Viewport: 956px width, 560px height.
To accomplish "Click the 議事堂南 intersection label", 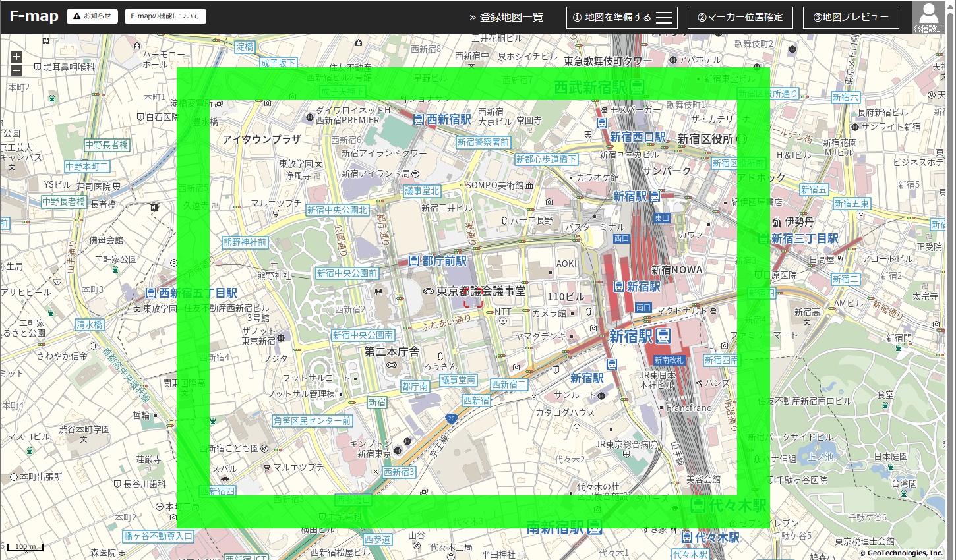I will click(x=458, y=380).
